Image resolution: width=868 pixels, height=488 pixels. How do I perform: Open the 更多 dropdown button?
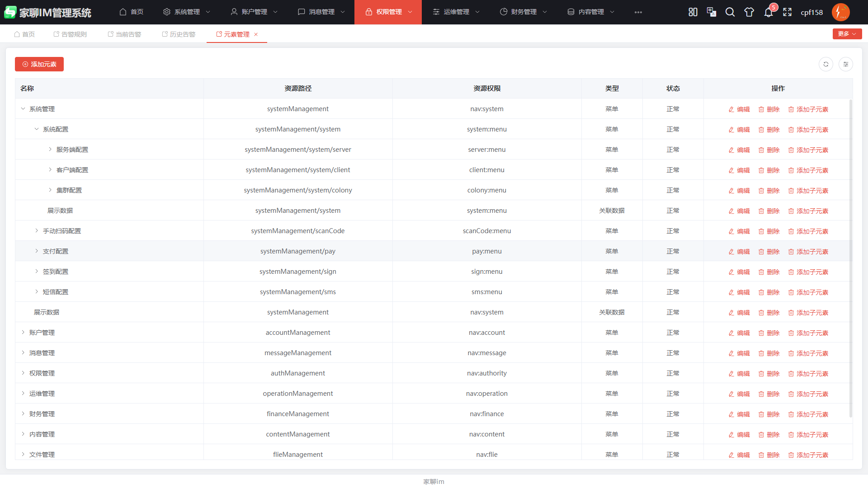click(847, 34)
